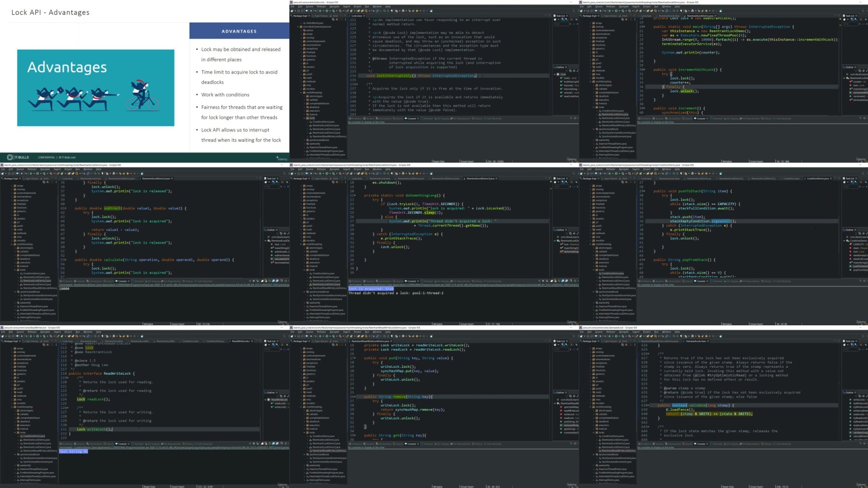The height and width of the screenshot is (488, 868).
Task: Collapse locks folder in Lock.class Package Explorer
Action: (x=304, y=118)
